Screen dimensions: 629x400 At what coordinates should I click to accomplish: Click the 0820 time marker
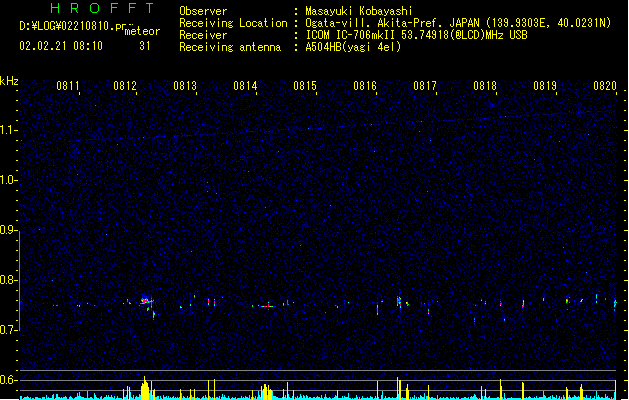click(605, 86)
